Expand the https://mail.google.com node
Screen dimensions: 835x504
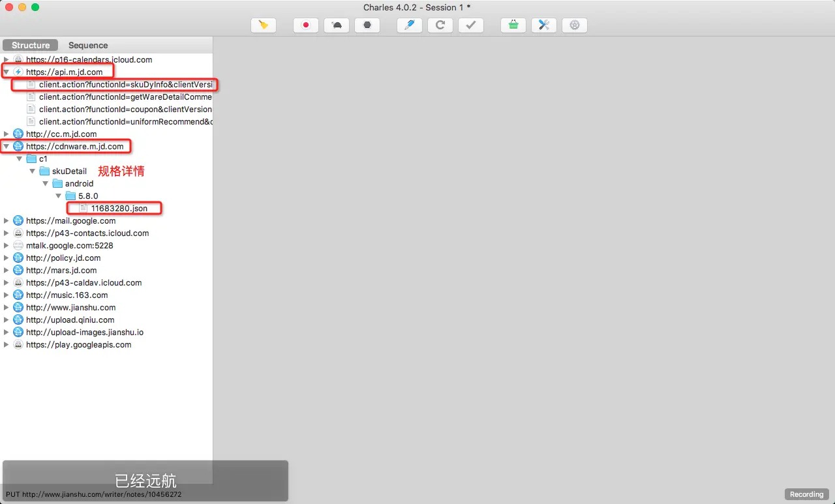[x=7, y=220]
